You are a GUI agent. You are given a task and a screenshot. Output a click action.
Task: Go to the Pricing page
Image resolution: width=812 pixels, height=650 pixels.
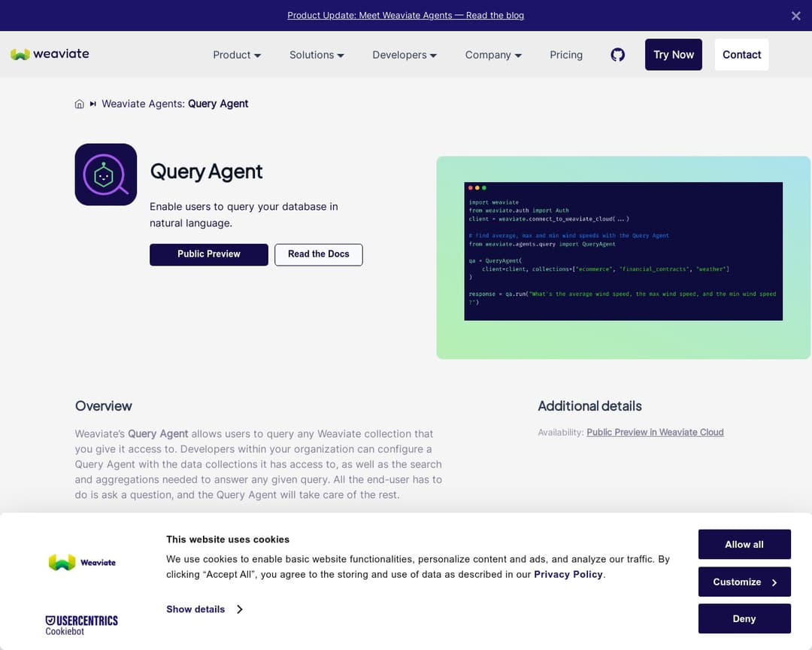[566, 55]
